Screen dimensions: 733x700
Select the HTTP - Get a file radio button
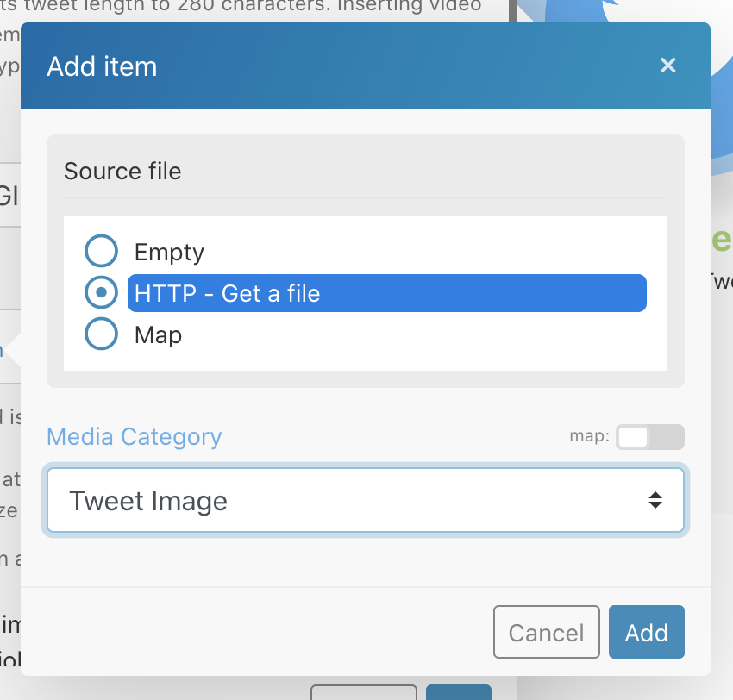(x=101, y=292)
